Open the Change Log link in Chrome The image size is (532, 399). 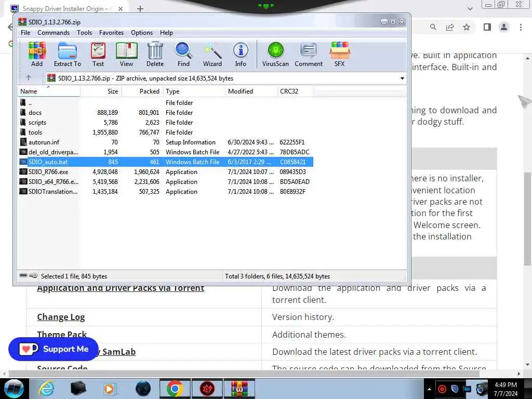(61, 317)
